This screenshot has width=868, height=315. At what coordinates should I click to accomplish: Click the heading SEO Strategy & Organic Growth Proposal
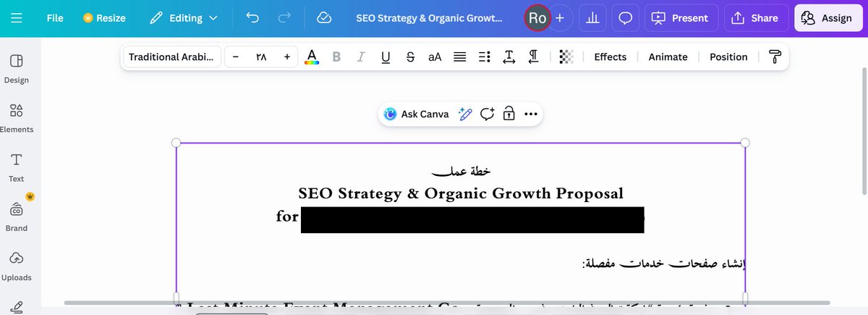[461, 193]
